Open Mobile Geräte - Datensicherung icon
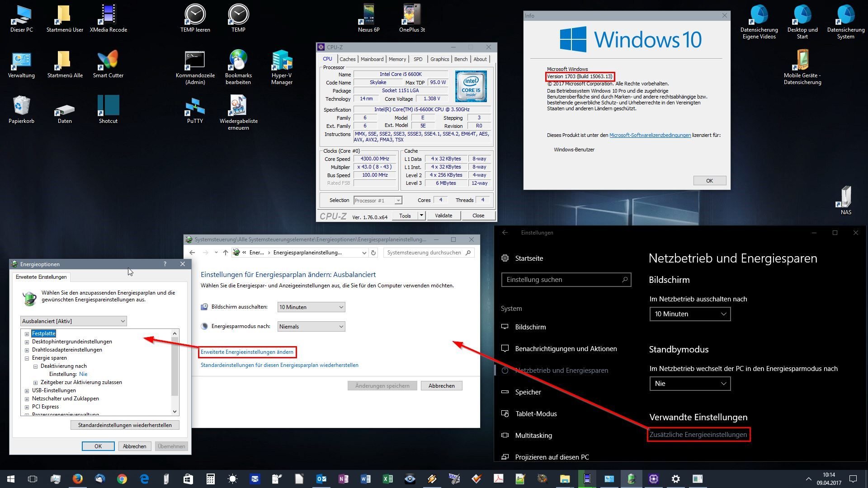The height and width of the screenshot is (488, 868). tap(802, 67)
